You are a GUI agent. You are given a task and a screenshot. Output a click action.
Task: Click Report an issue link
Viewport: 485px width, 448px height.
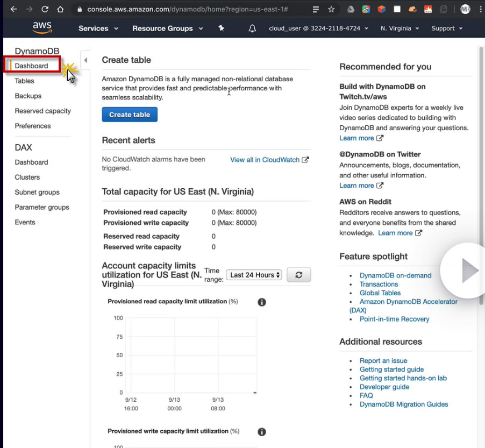(x=383, y=360)
